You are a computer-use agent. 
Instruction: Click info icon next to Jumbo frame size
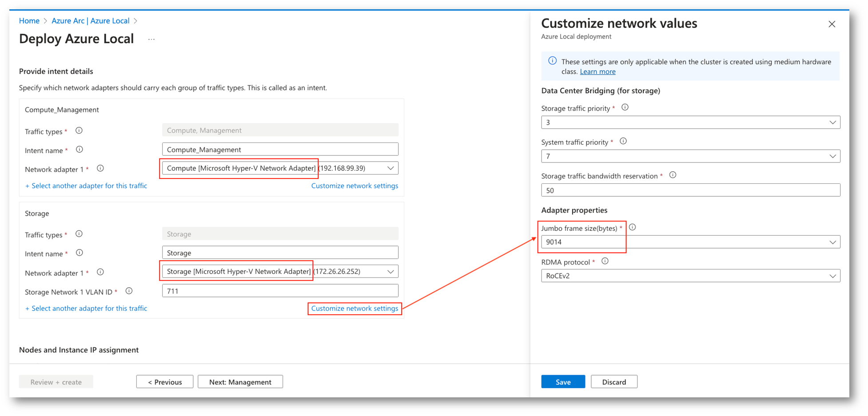pos(632,227)
